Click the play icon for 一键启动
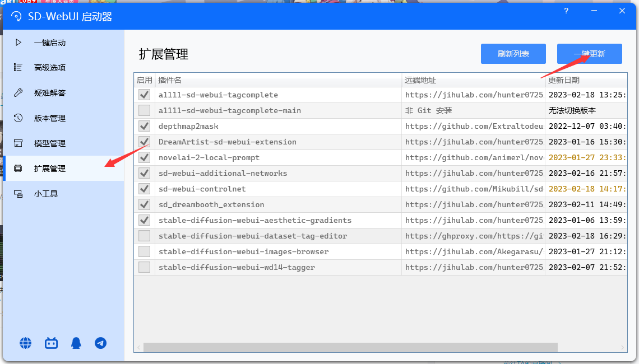The height and width of the screenshot is (364, 639). tap(18, 43)
